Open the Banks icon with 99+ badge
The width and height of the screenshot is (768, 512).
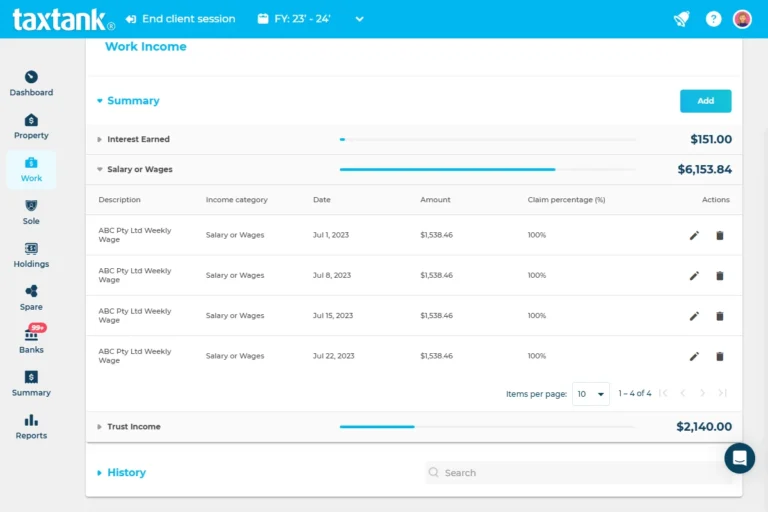pyautogui.click(x=31, y=334)
